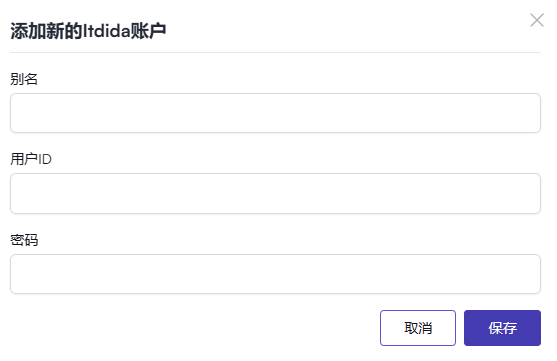Screen dimensions: 557x361
Task: Click the 密码 label text
Action: click(24, 240)
